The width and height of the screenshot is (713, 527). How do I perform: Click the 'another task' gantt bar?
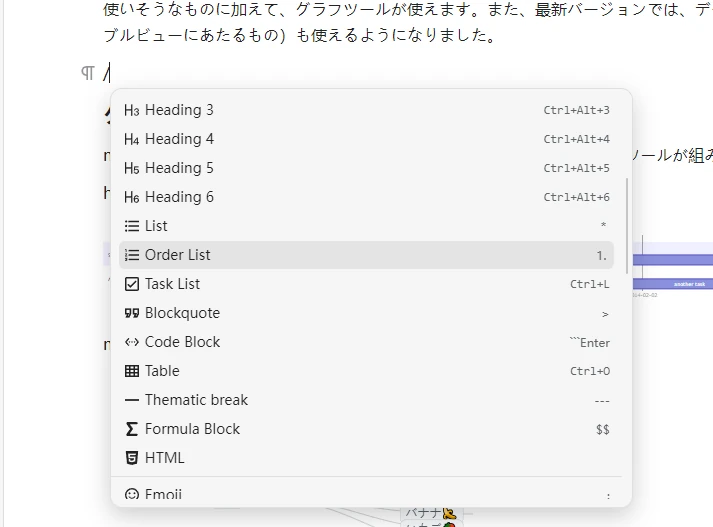coord(673,284)
